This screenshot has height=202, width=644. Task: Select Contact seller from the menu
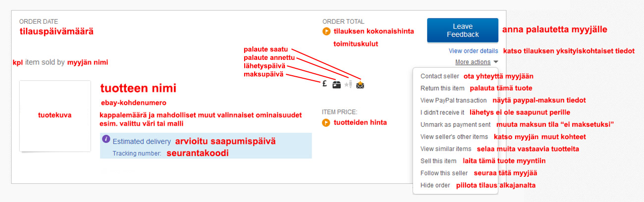pyautogui.click(x=439, y=76)
